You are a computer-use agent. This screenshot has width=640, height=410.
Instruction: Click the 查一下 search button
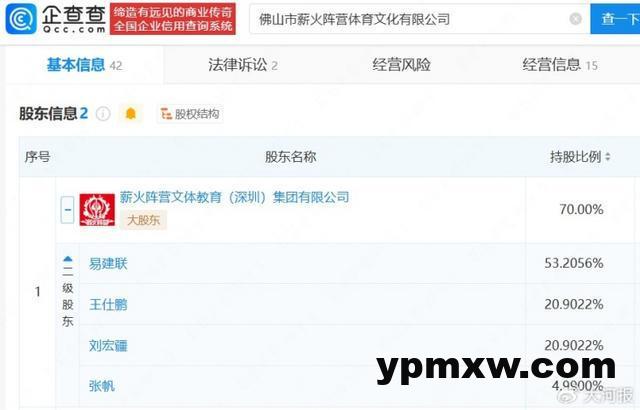point(616,19)
